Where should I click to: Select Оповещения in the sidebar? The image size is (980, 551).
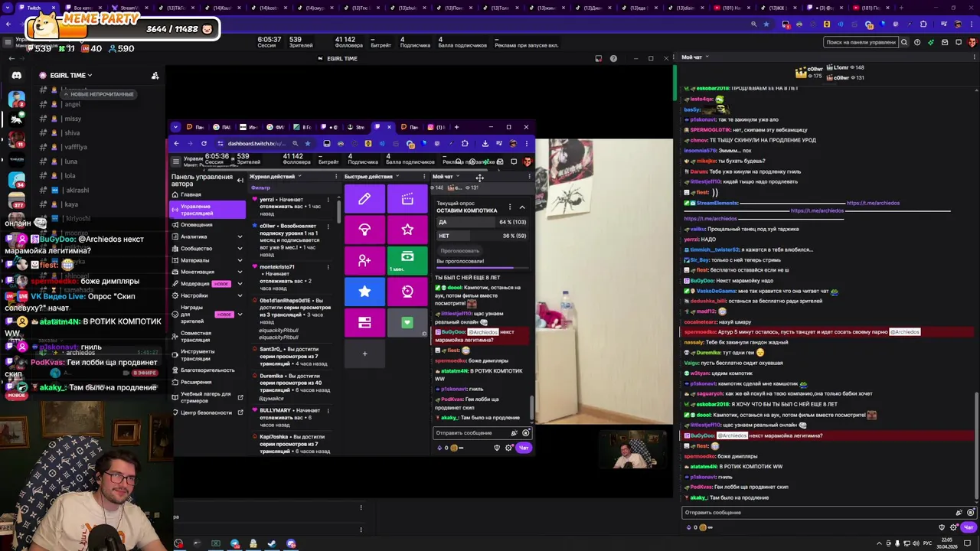coord(197,225)
